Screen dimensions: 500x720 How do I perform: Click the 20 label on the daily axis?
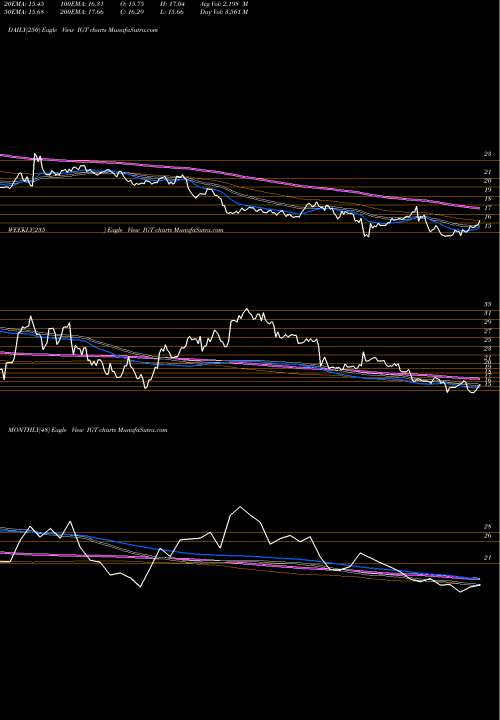coord(487,181)
